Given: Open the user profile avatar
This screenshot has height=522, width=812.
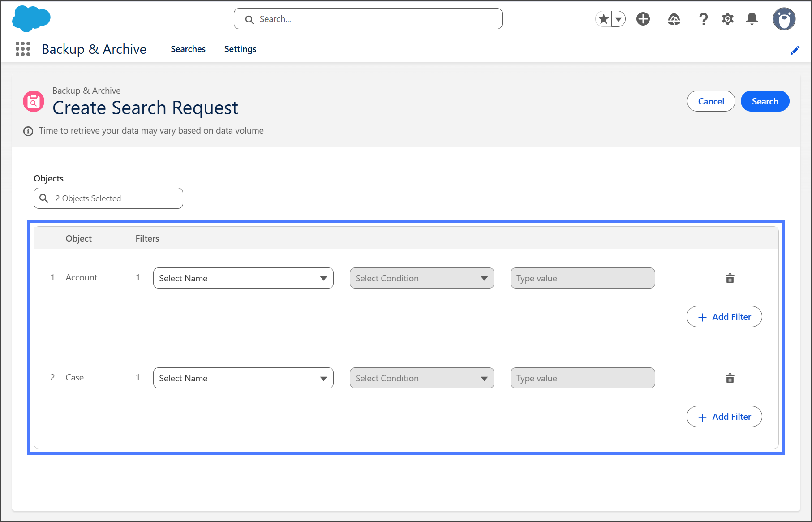Looking at the screenshot, I should (x=784, y=19).
